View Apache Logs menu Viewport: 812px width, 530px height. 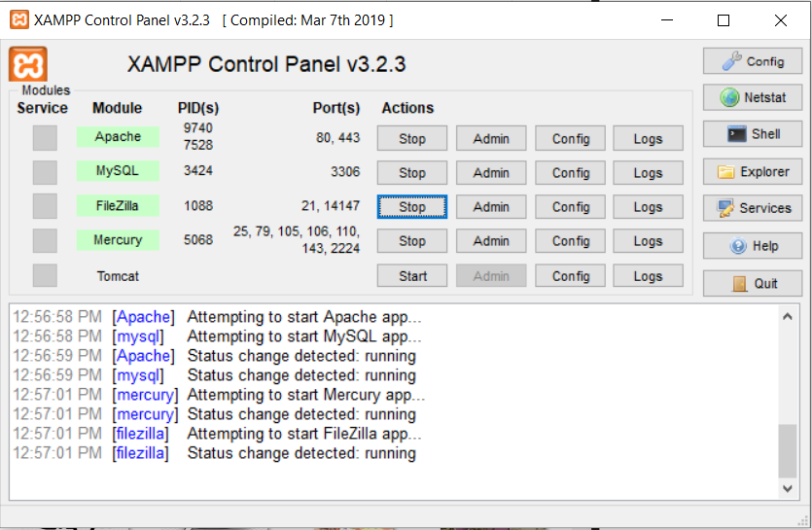648,138
